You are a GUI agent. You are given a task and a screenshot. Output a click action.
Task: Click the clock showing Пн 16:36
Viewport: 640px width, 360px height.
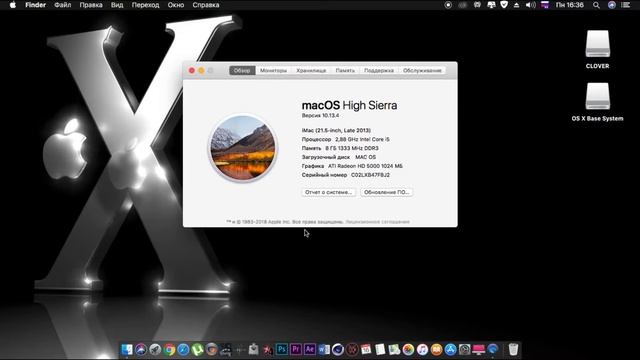[x=570, y=5]
